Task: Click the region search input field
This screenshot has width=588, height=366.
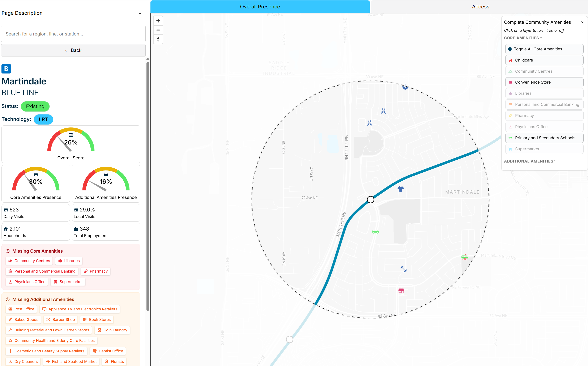Action: pos(73,34)
